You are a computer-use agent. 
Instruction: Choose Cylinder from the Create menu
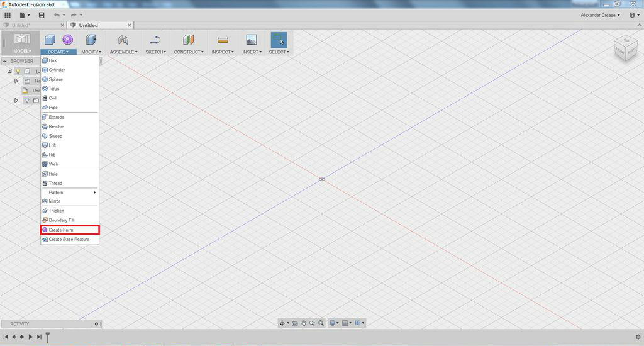click(70, 70)
